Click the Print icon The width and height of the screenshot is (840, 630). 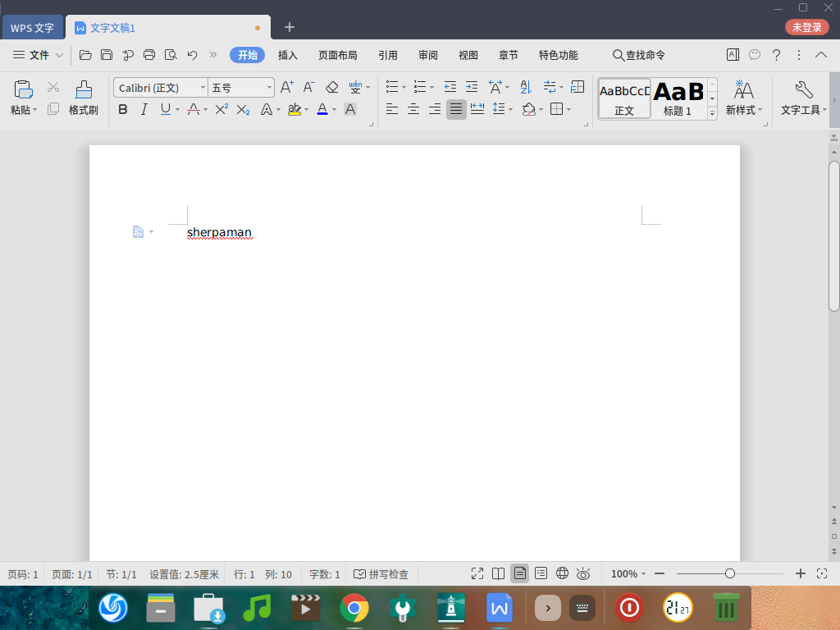[x=149, y=55]
